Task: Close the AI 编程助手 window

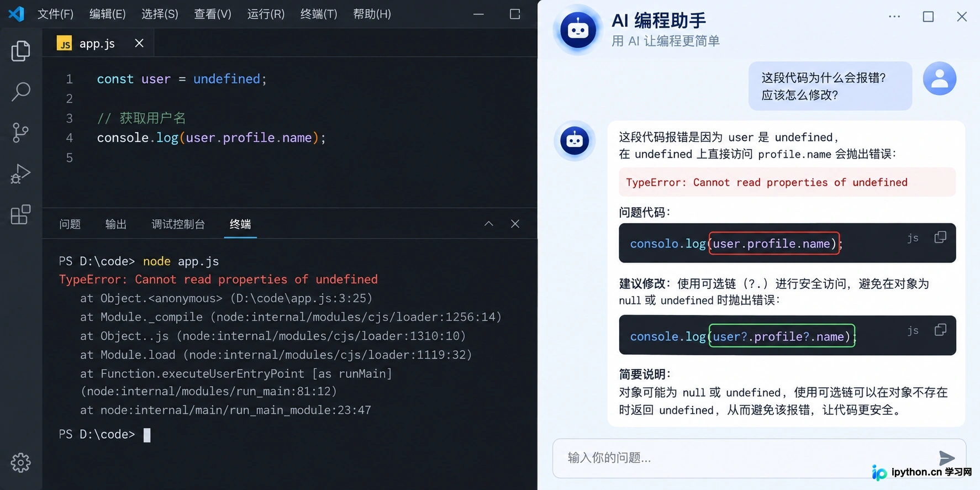Action: (962, 17)
